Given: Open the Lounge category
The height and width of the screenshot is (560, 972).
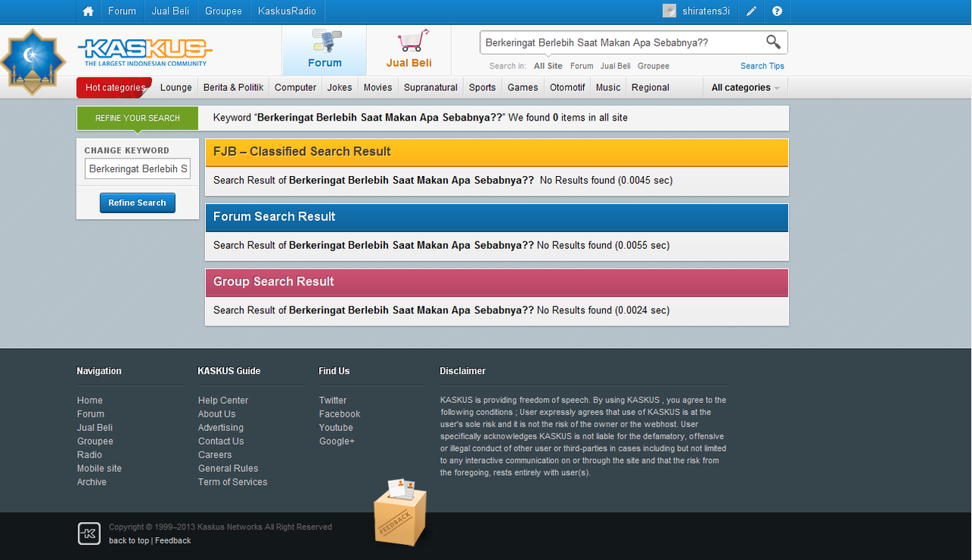Looking at the screenshot, I should click(176, 87).
